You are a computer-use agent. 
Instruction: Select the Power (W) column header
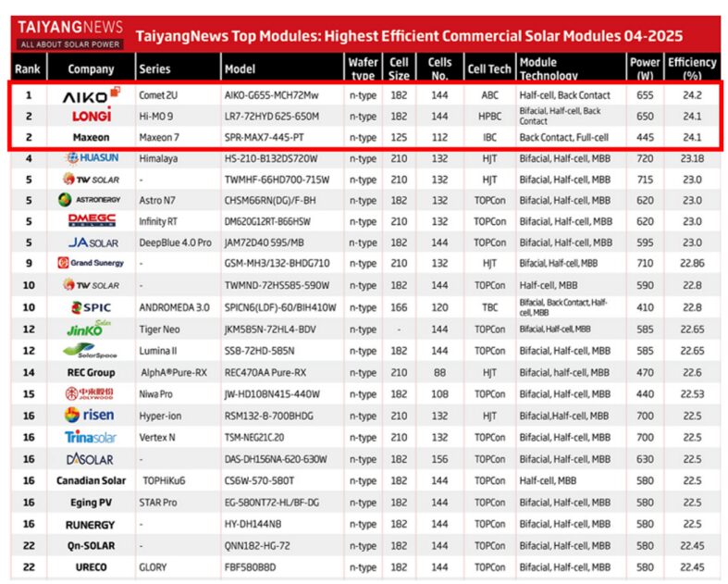click(645, 68)
